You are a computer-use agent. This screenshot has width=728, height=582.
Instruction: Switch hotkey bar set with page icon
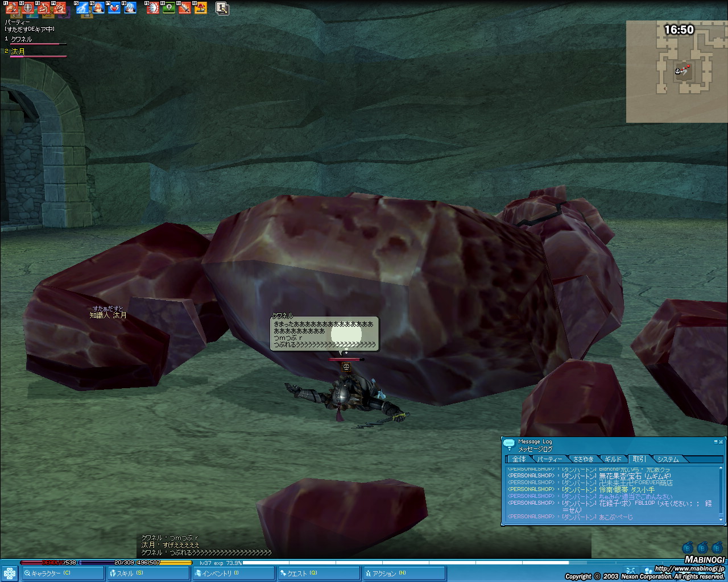pos(222,8)
